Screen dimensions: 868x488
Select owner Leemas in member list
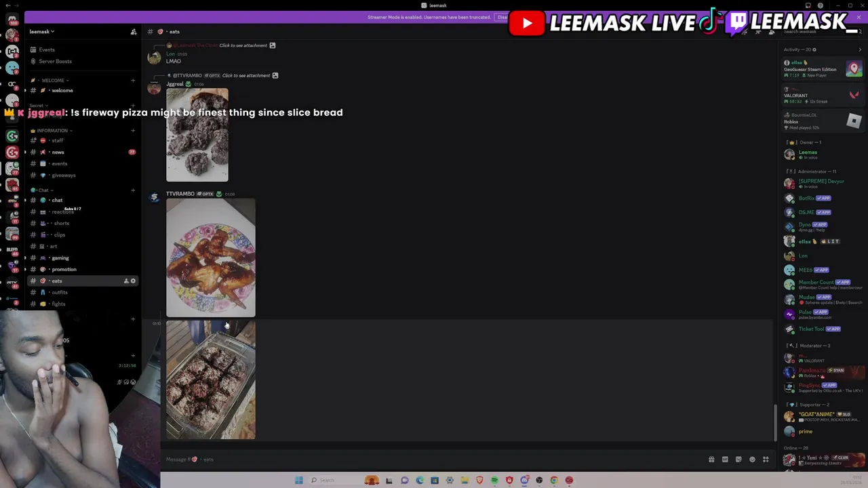click(x=823, y=155)
